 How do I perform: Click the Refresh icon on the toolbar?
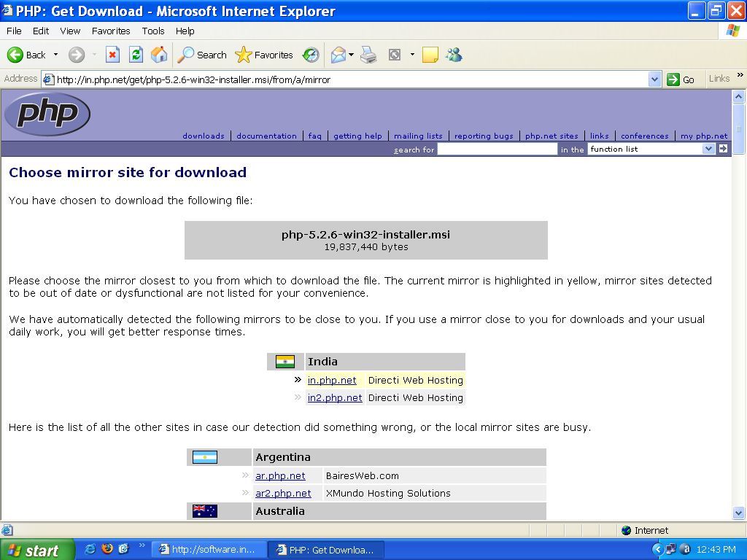tap(136, 55)
